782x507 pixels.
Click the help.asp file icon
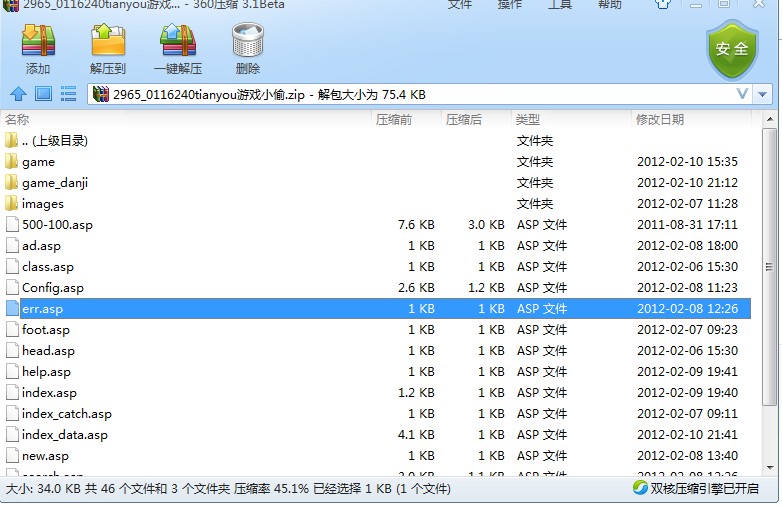pyautogui.click(x=12, y=371)
